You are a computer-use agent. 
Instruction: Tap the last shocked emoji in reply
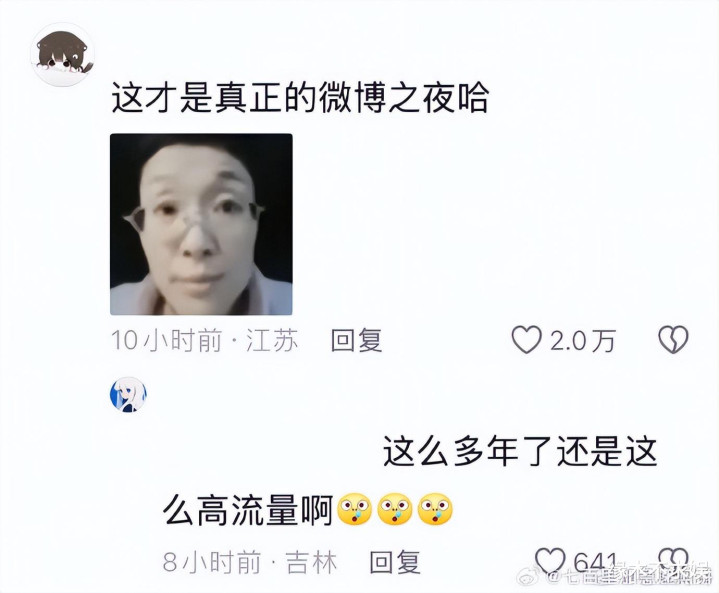coord(435,509)
